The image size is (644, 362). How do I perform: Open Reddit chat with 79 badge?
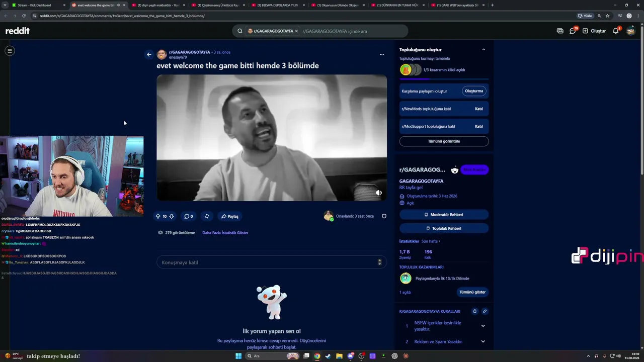pos(573,31)
